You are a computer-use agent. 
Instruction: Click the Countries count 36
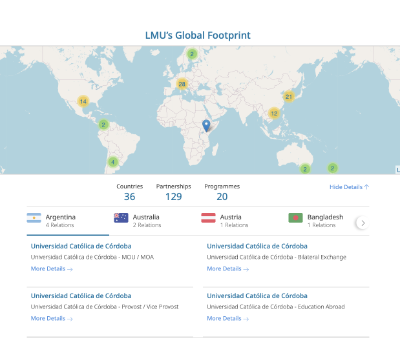130,197
